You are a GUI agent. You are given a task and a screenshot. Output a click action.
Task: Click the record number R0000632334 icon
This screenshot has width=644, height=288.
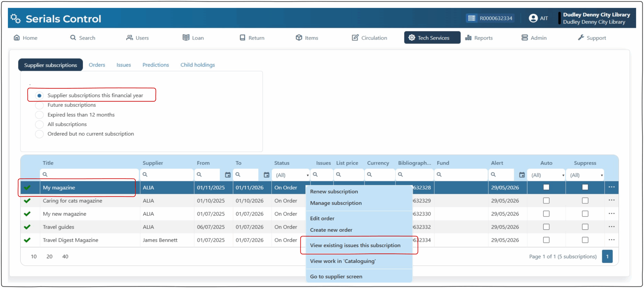coord(471,18)
